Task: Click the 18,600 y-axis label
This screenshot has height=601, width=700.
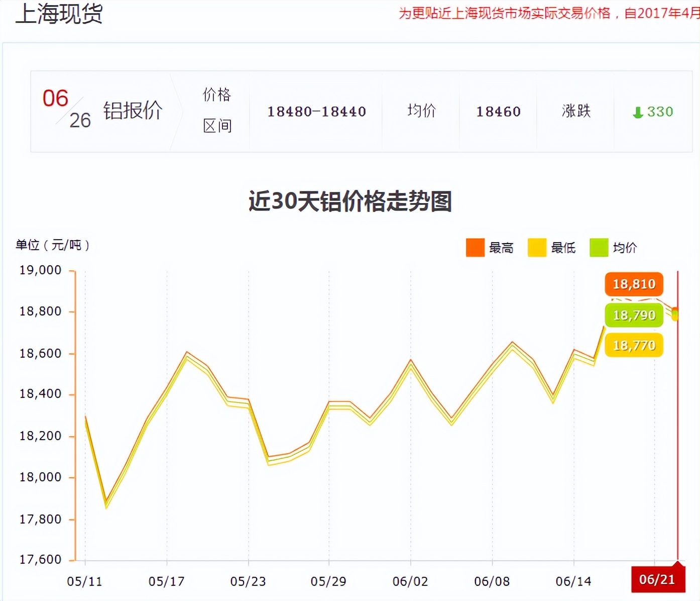Action: tap(40, 353)
